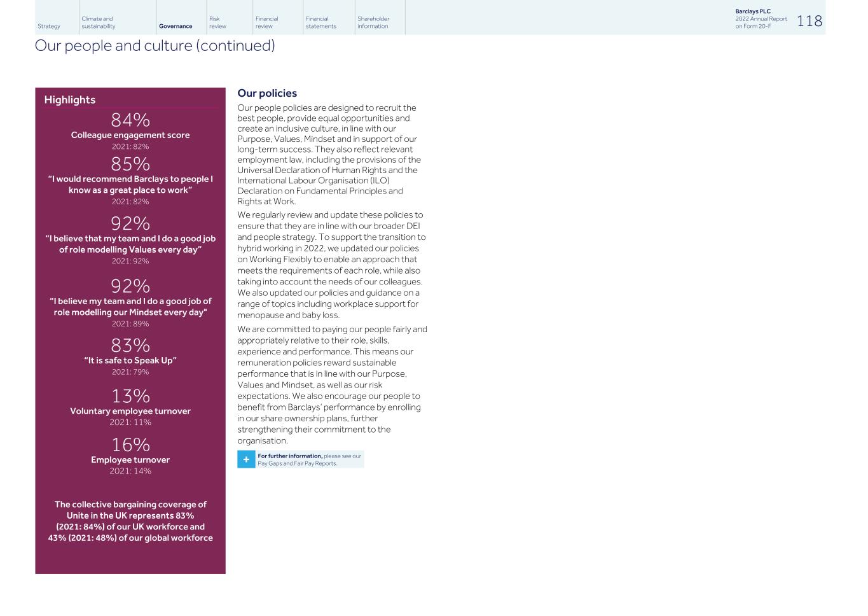
Task: Select the 16% employee turnover figure
Action: 130,445
